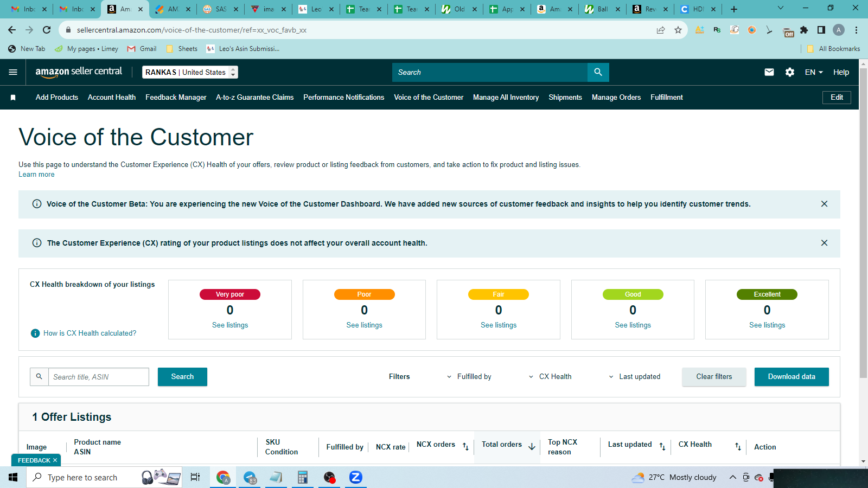This screenshot has height=488, width=868.
Task: See listings under Very poor
Action: (230, 325)
